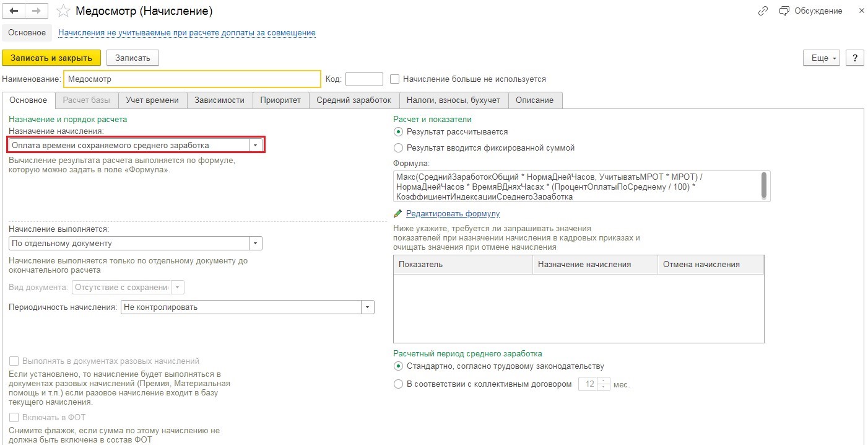Click the 'Код' input field

(364, 79)
